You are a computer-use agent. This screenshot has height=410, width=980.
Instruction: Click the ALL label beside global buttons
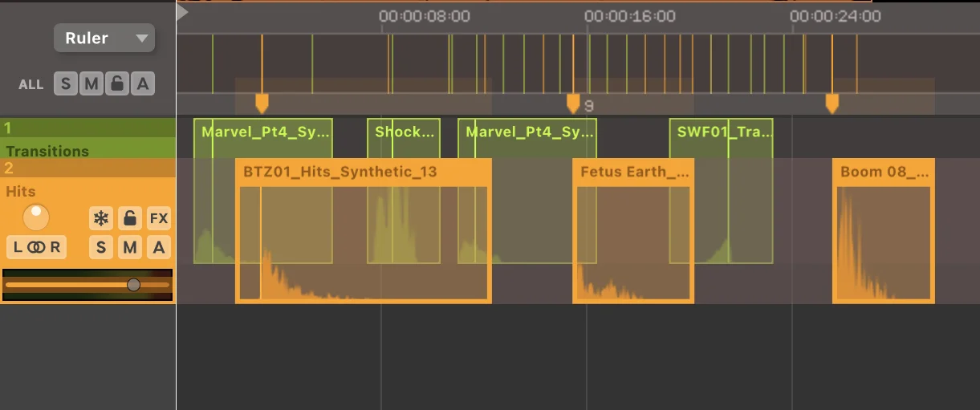[x=31, y=84]
